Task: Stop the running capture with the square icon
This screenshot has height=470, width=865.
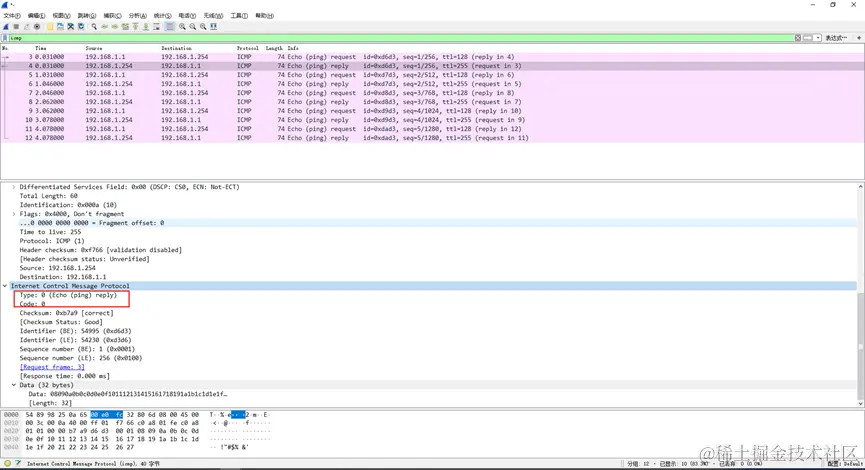Action: click(x=16, y=26)
